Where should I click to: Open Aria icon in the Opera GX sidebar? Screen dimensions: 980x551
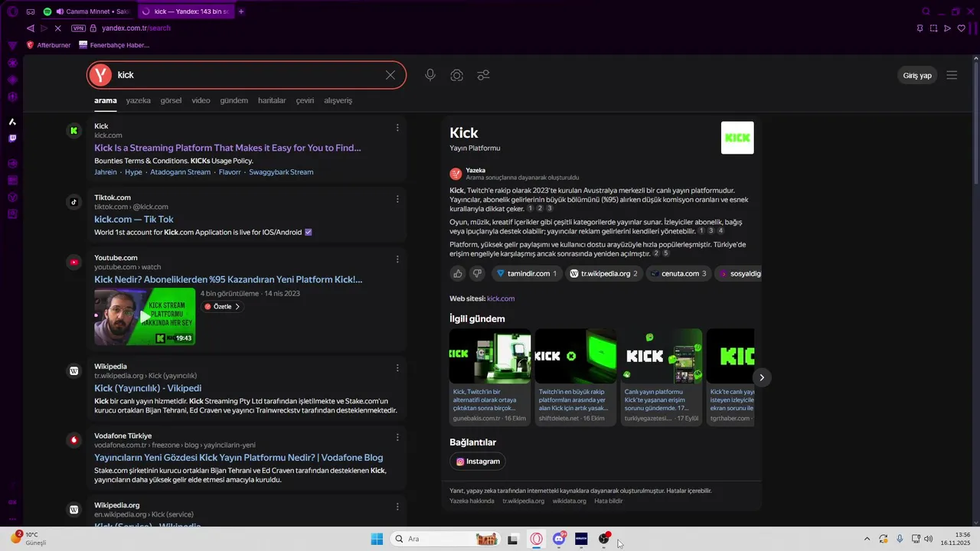tap(12, 122)
